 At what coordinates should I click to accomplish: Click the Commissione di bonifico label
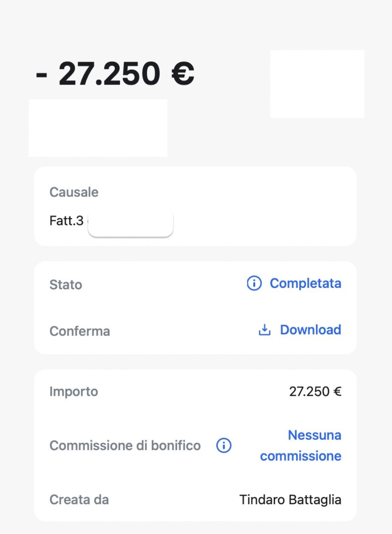pos(125,446)
